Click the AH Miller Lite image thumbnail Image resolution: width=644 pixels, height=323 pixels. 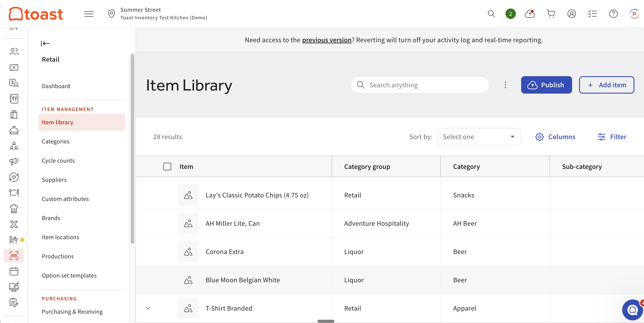pyautogui.click(x=188, y=223)
